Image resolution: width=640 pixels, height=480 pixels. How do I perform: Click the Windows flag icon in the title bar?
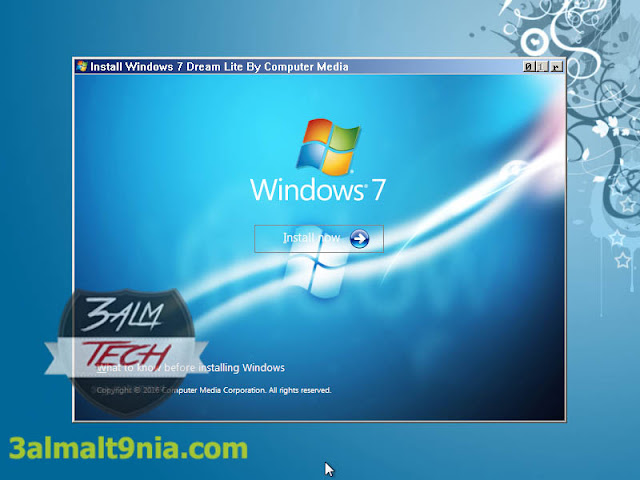[82, 66]
